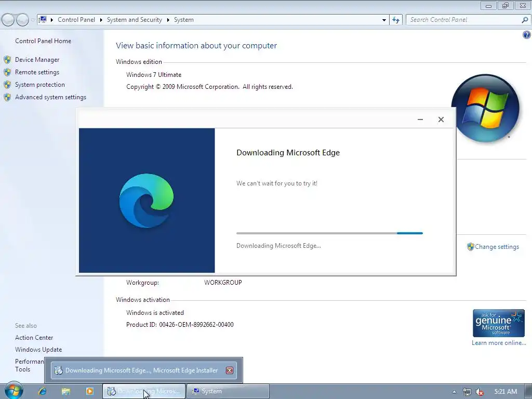Open Windows Update under See also
The image size is (532, 399).
[x=38, y=350]
